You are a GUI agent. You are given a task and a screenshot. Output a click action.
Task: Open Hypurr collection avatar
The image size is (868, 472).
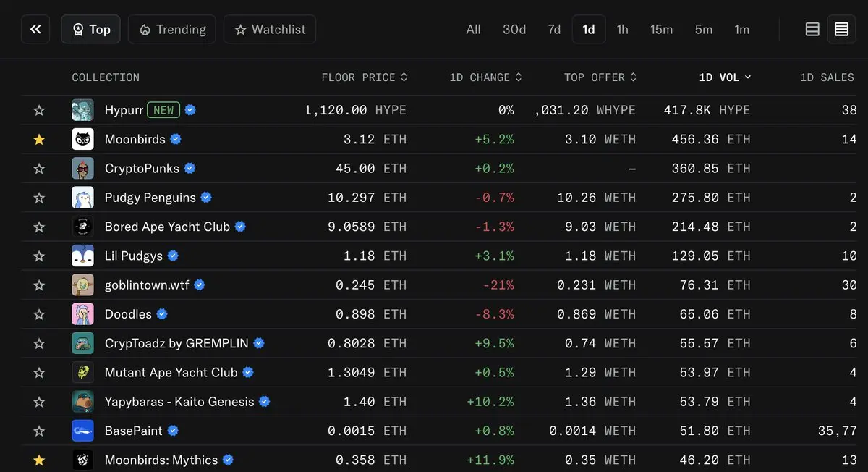[x=82, y=110]
